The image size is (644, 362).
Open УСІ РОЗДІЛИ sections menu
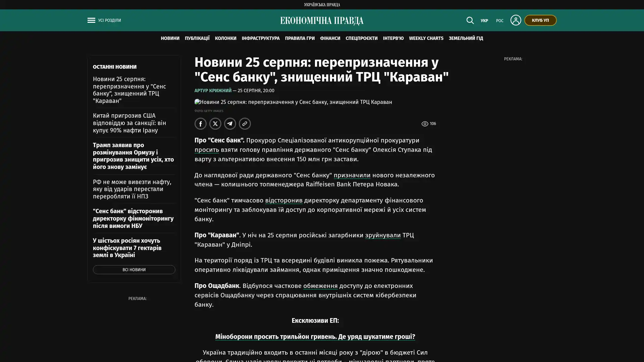point(109,20)
